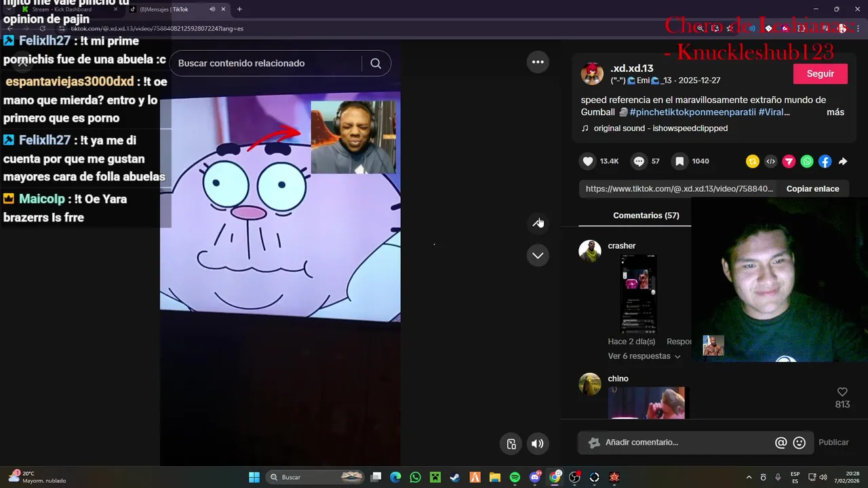Go to the previous video with up chevron

click(x=538, y=223)
